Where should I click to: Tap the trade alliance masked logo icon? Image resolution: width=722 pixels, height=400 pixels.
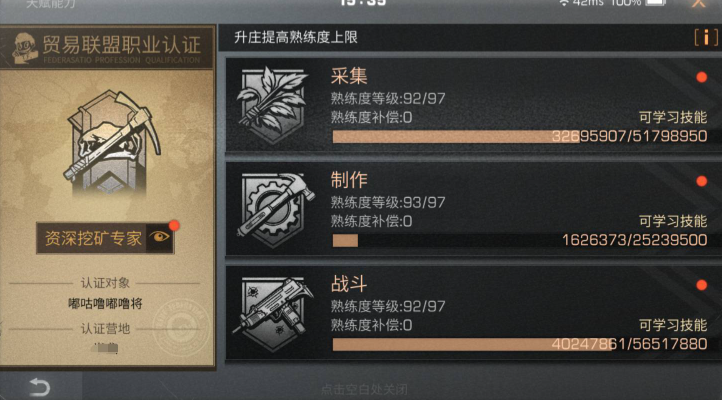[25, 48]
